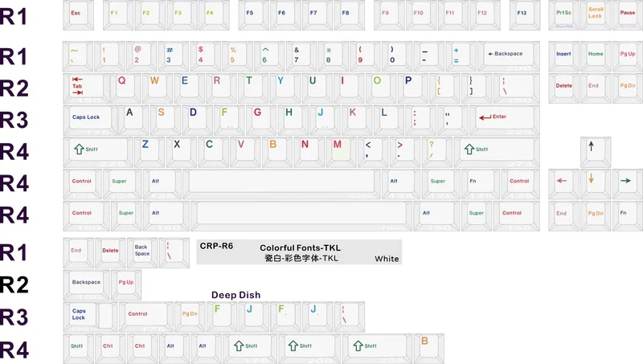Click the @ 2 keycap
643x364 pixels.
coord(142,56)
